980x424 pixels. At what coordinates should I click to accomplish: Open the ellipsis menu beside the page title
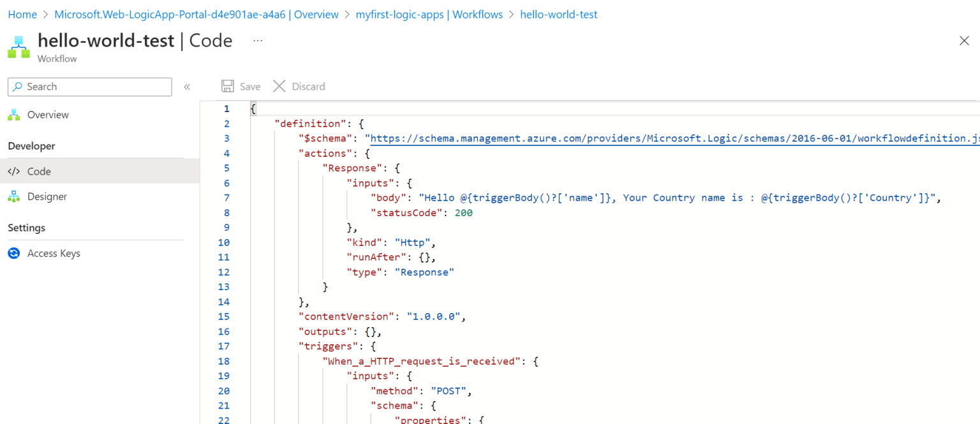click(258, 40)
